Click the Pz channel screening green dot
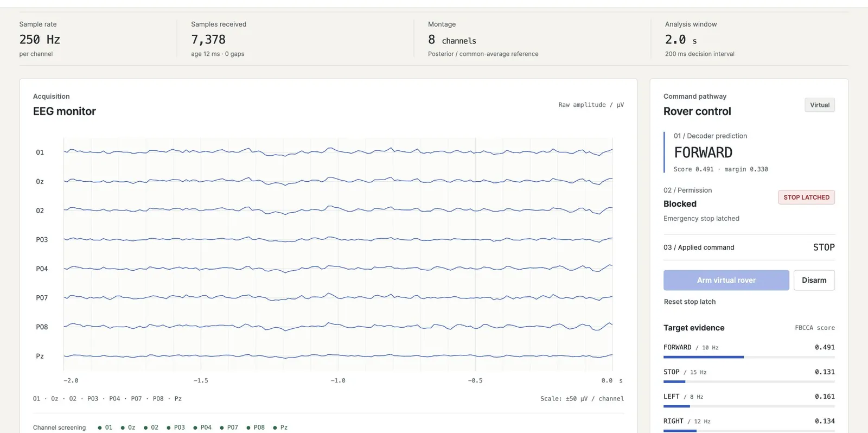The width and height of the screenshot is (868, 433). tap(275, 428)
